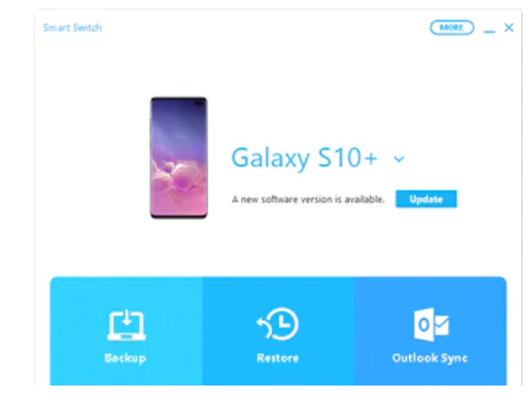
Task: Click the new software version available message
Action: pos(308,199)
